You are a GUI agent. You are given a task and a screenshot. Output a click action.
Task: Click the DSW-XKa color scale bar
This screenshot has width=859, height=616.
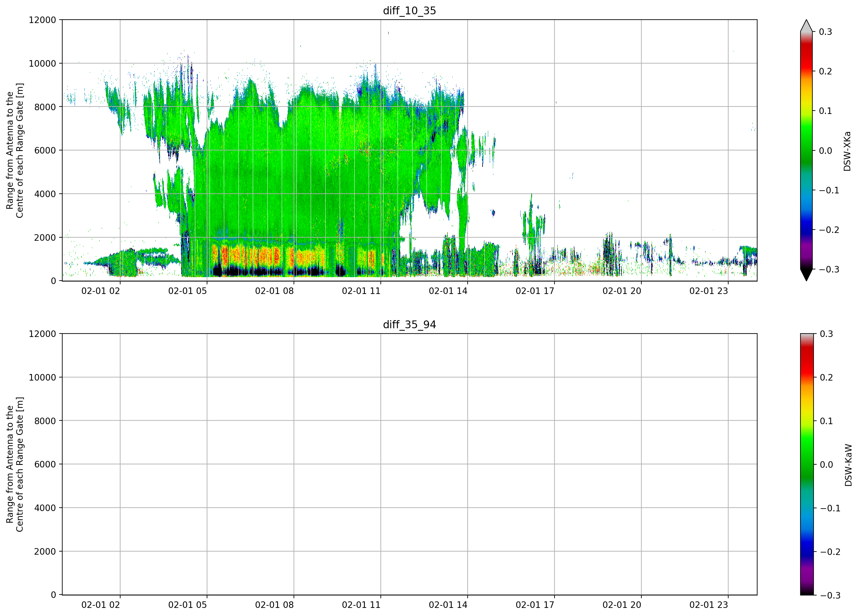point(806,150)
